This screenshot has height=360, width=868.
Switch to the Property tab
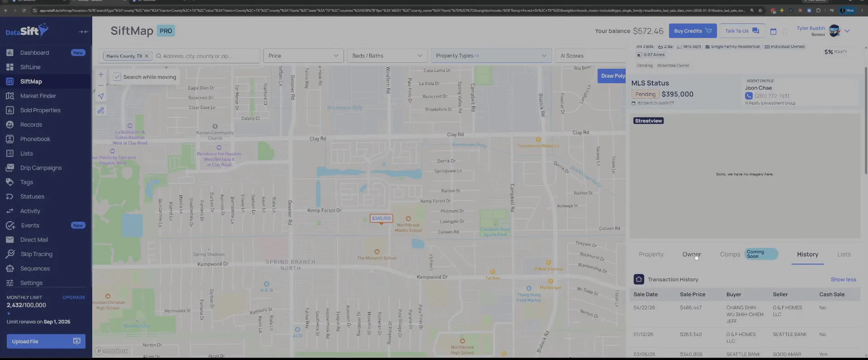(651, 255)
